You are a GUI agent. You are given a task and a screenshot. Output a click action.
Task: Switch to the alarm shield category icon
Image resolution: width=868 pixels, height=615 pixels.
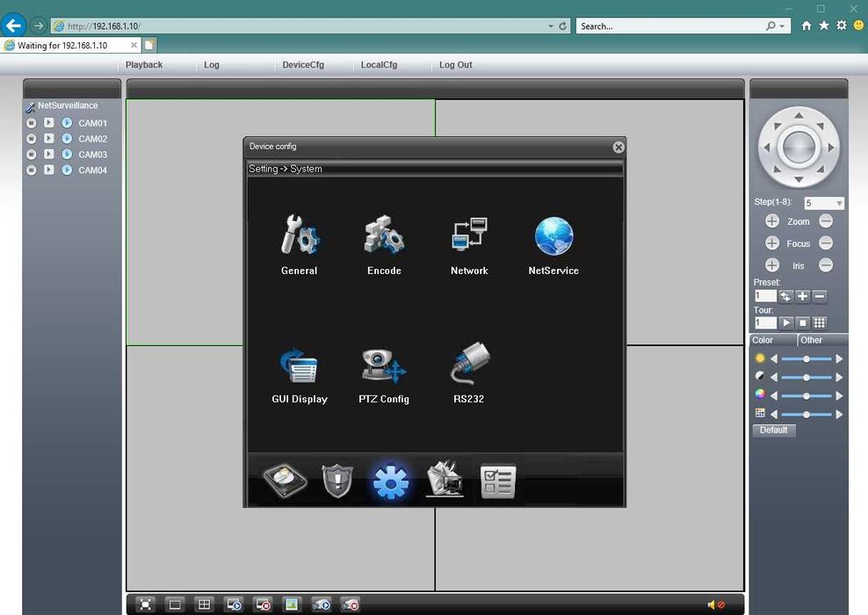click(x=337, y=481)
